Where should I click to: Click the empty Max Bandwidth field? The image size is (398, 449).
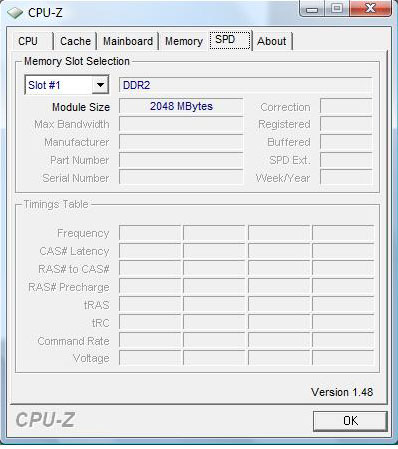[x=181, y=124]
